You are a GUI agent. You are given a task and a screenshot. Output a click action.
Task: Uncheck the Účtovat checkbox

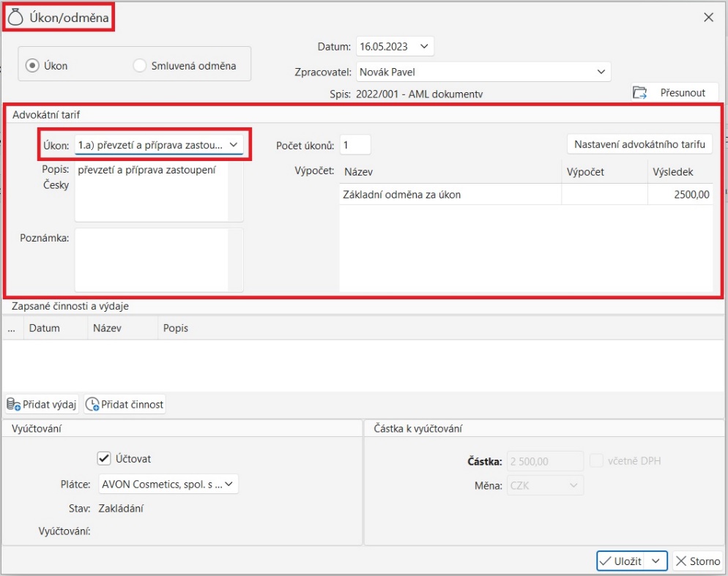click(x=103, y=458)
